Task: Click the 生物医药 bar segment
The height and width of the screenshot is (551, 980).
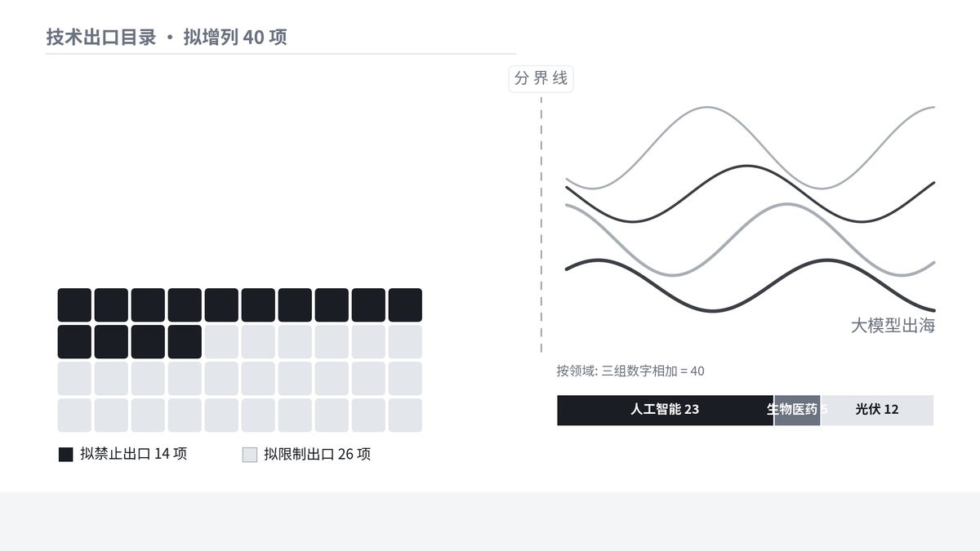Action: click(797, 410)
